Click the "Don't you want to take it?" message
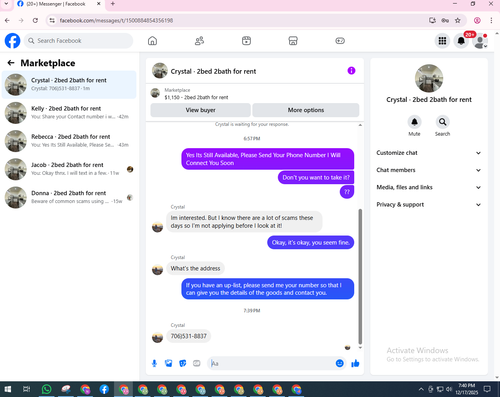The height and width of the screenshot is (397, 500). pos(316,177)
